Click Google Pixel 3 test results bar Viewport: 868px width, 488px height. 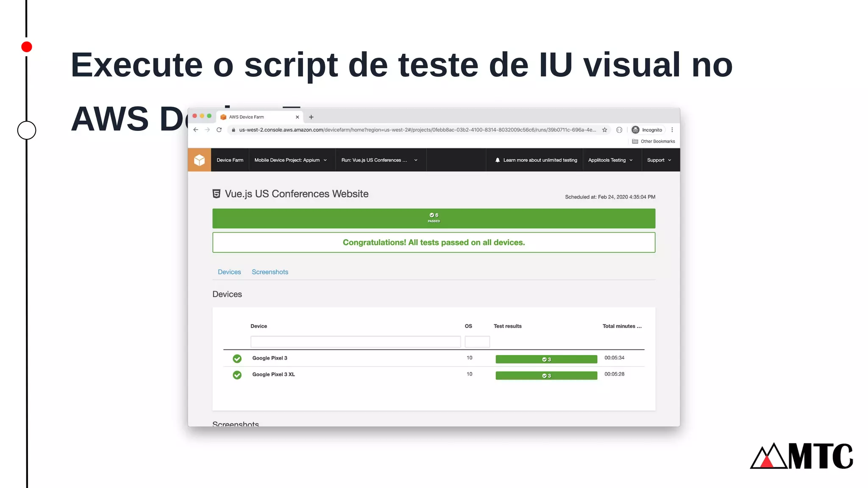[x=546, y=359]
